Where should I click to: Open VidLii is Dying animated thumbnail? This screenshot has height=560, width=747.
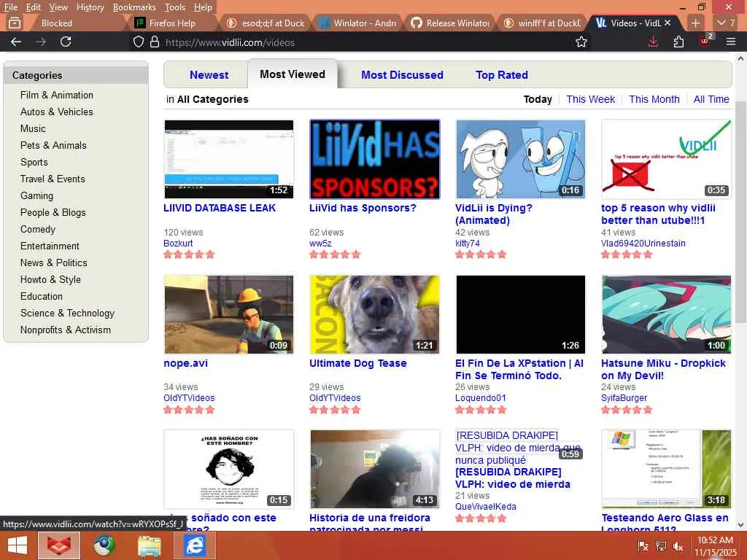pyautogui.click(x=520, y=159)
